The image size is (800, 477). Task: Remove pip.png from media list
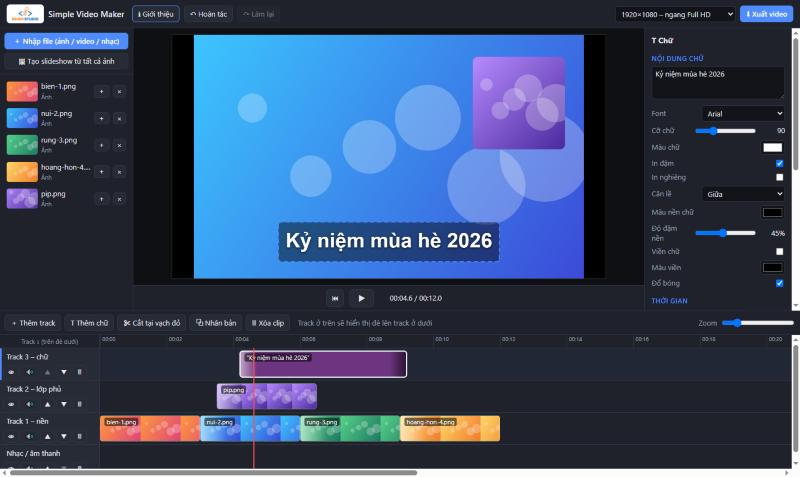(x=119, y=199)
